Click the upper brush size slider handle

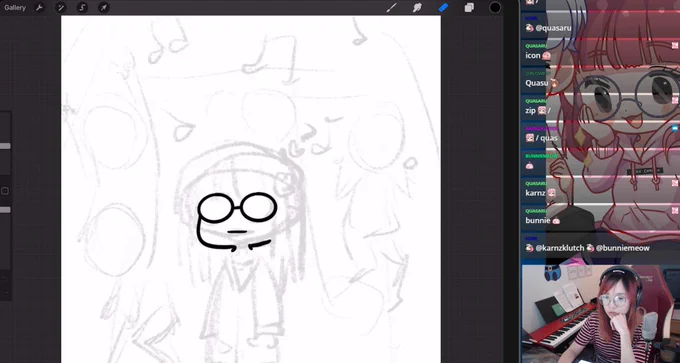click(5, 146)
